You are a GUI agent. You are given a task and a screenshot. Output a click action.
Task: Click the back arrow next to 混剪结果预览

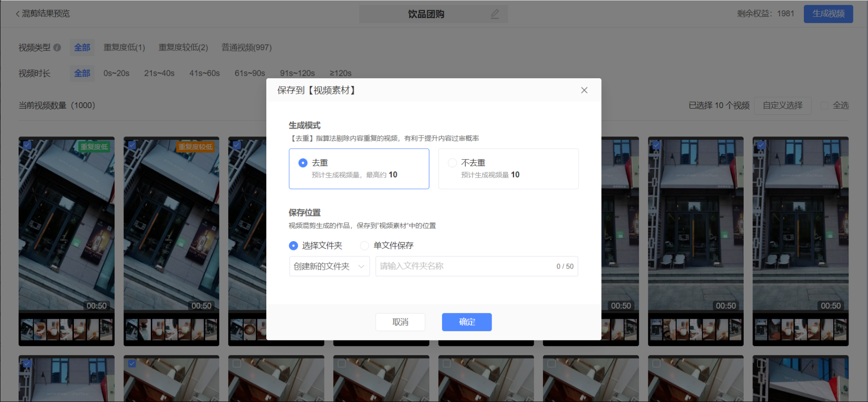pyautogui.click(x=18, y=14)
